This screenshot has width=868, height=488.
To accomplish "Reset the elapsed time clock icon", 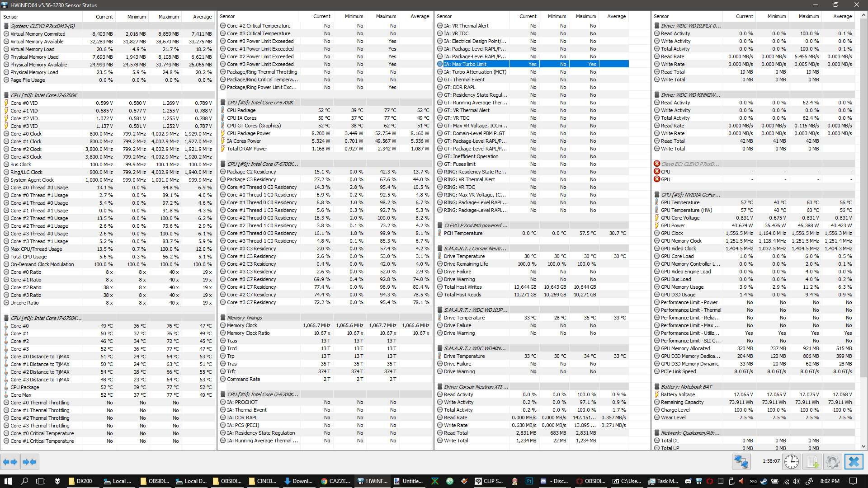I will (792, 462).
